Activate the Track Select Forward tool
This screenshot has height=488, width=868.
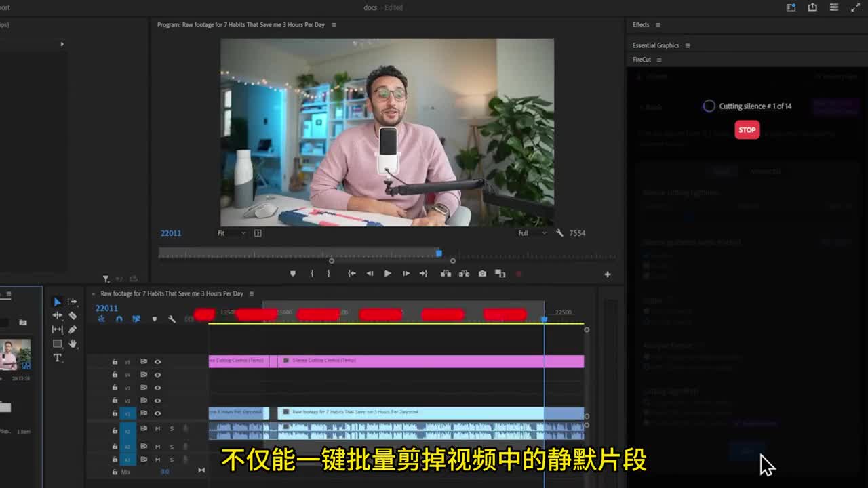[73, 302]
